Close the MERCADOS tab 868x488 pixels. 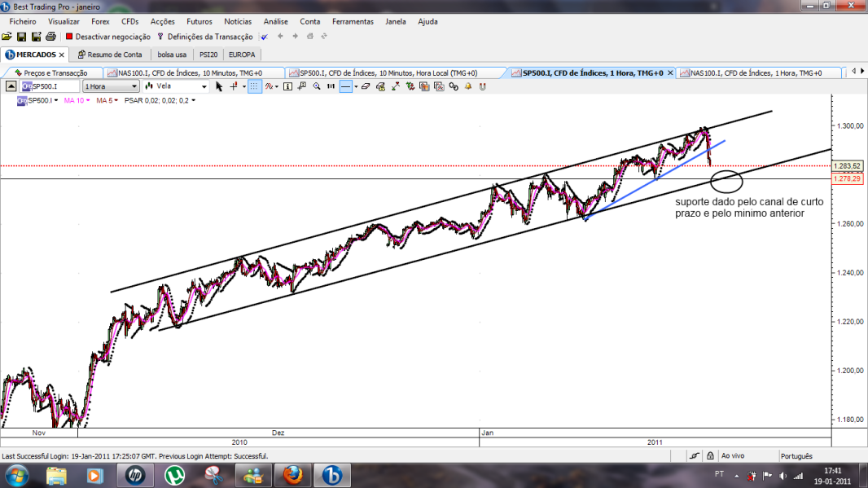pyautogui.click(x=61, y=55)
